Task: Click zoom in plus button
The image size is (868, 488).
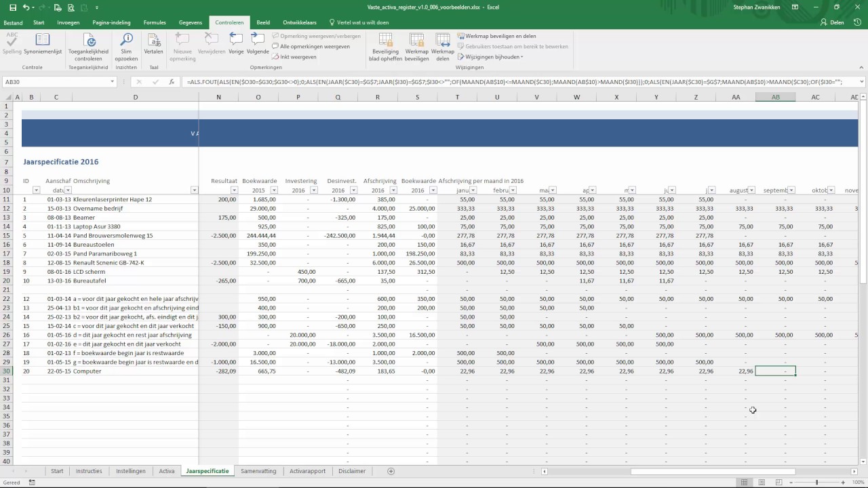Action: 843,483
